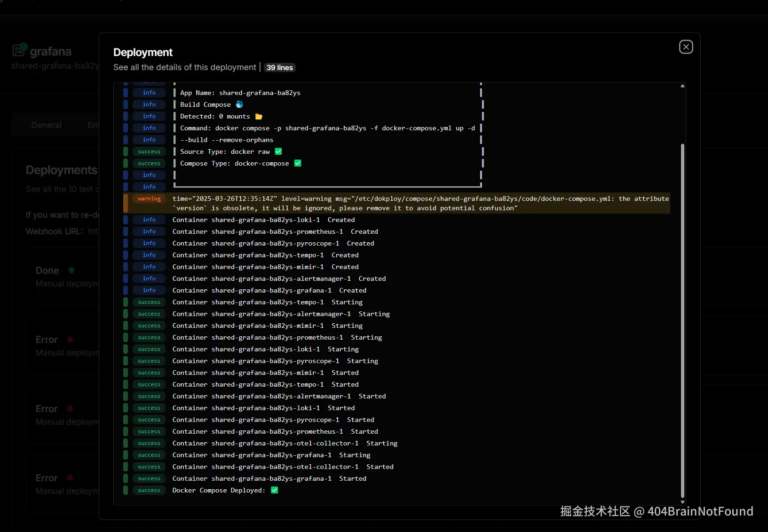
Task: Click the log scrollbar down arrow
Action: [682, 502]
